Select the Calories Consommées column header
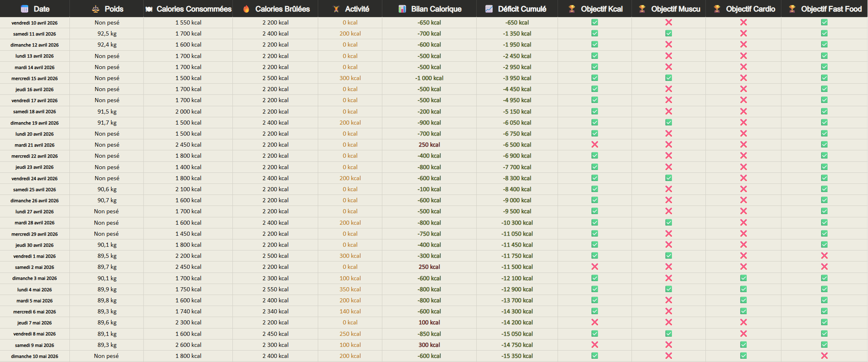868x362 pixels. [x=188, y=9]
